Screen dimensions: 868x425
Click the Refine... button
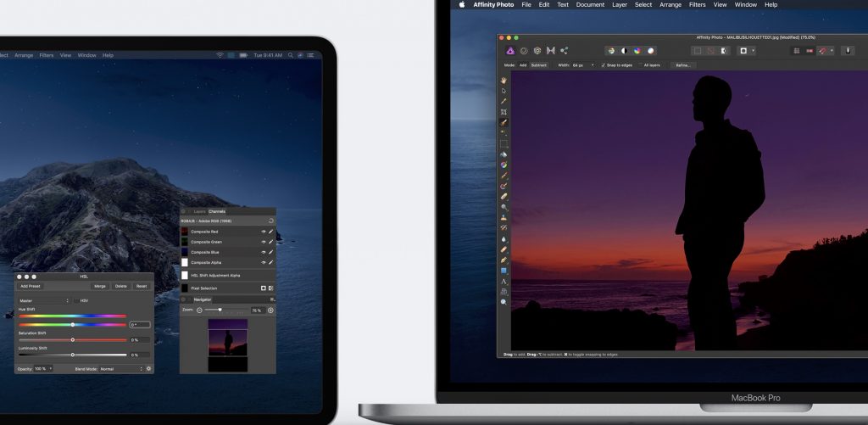click(x=682, y=65)
